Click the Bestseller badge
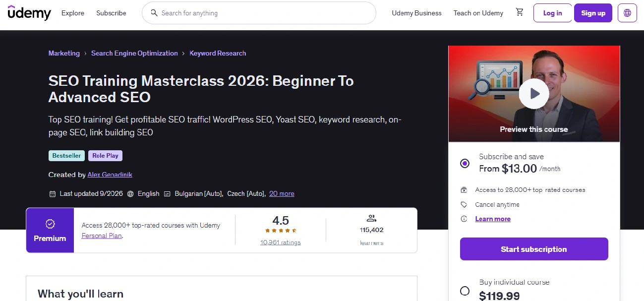 pyautogui.click(x=66, y=156)
